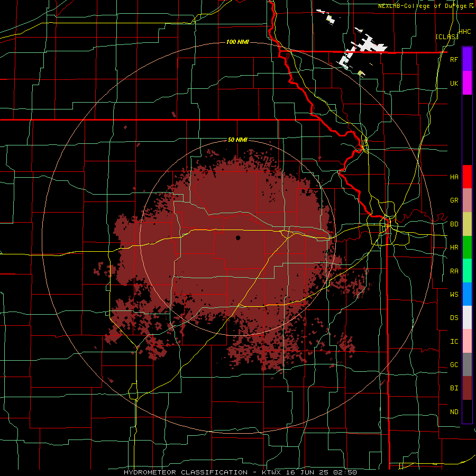The image size is (476, 476).
Task: Click the 'RA' legend label
Action: 454,271
